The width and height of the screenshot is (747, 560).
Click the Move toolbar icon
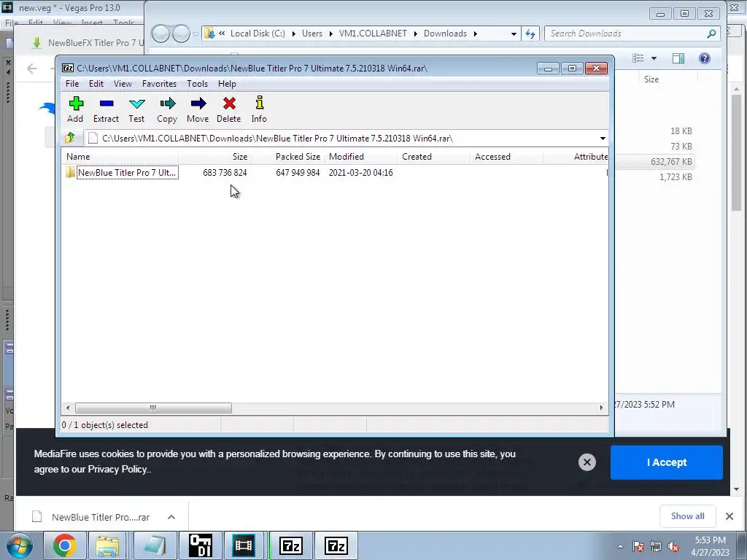pyautogui.click(x=198, y=109)
